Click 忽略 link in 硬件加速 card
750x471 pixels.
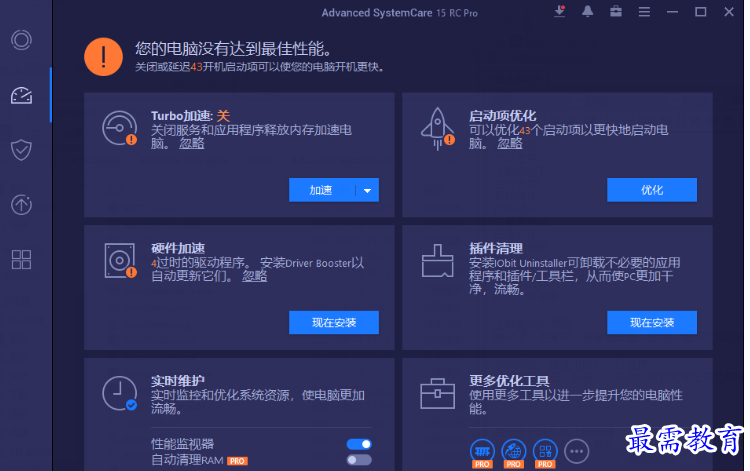click(254, 276)
